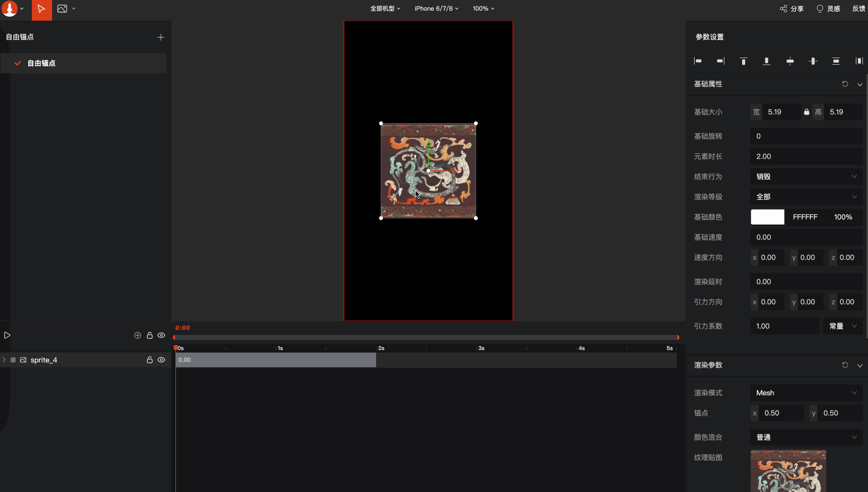The height and width of the screenshot is (492, 868).
Task: Reset 基础属性 section values
Action: click(845, 84)
